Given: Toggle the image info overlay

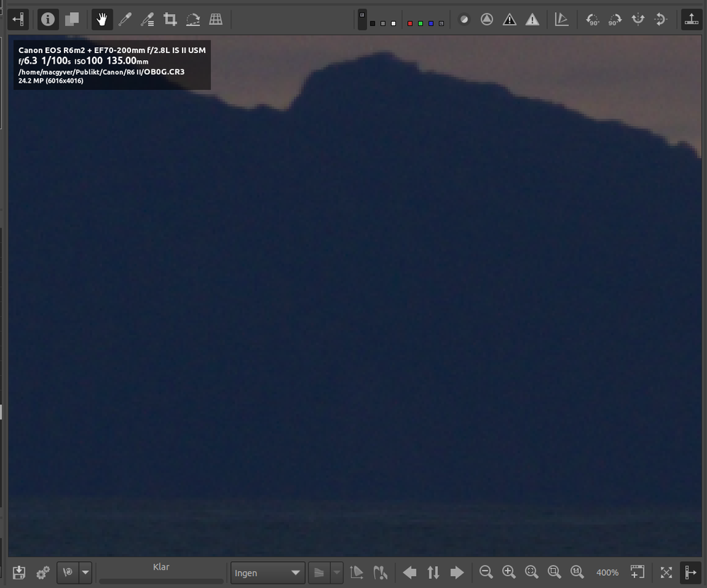Looking at the screenshot, I should pyautogui.click(x=48, y=19).
